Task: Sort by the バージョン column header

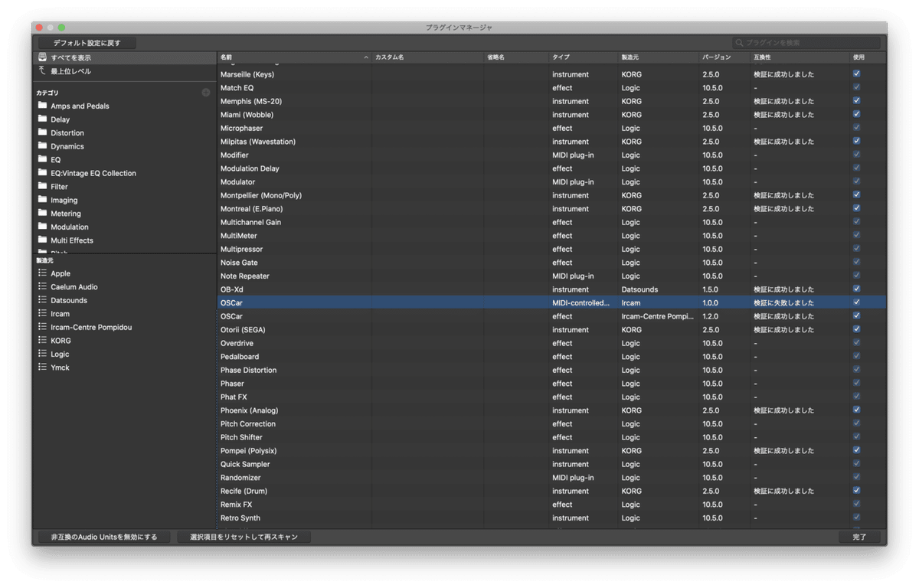Action: 724,57
